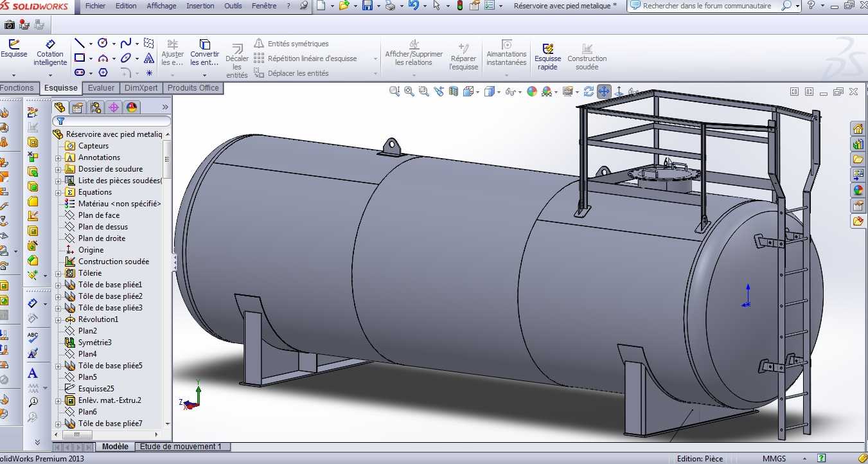Screen dimensions: 868x464
Task: Click the screen capture camera icon
Action: click(9, 25)
